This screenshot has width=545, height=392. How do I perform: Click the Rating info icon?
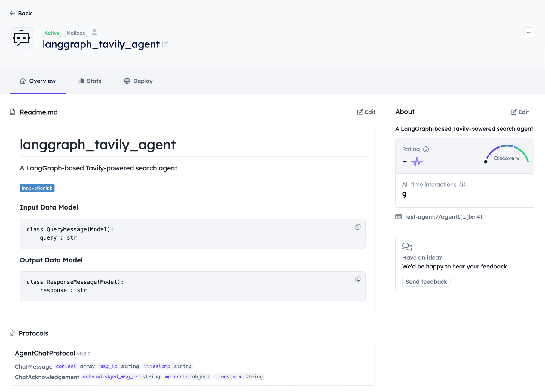tap(426, 149)
